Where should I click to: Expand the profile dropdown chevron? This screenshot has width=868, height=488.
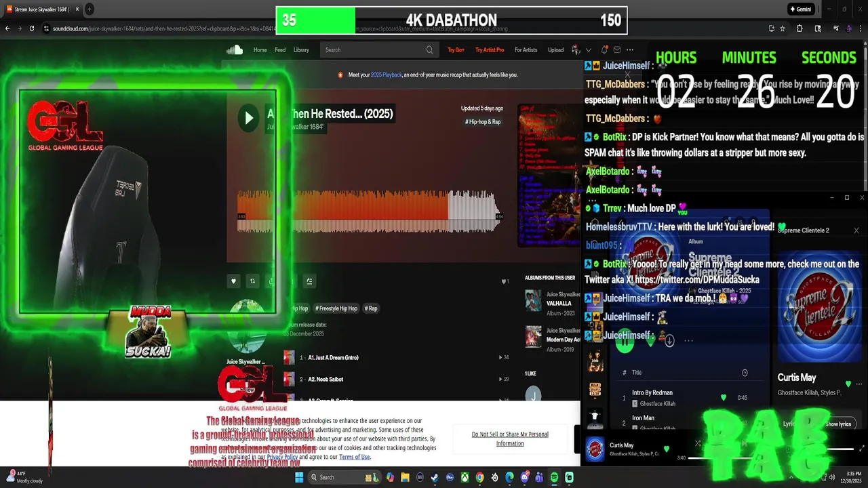tap(589, 49)
